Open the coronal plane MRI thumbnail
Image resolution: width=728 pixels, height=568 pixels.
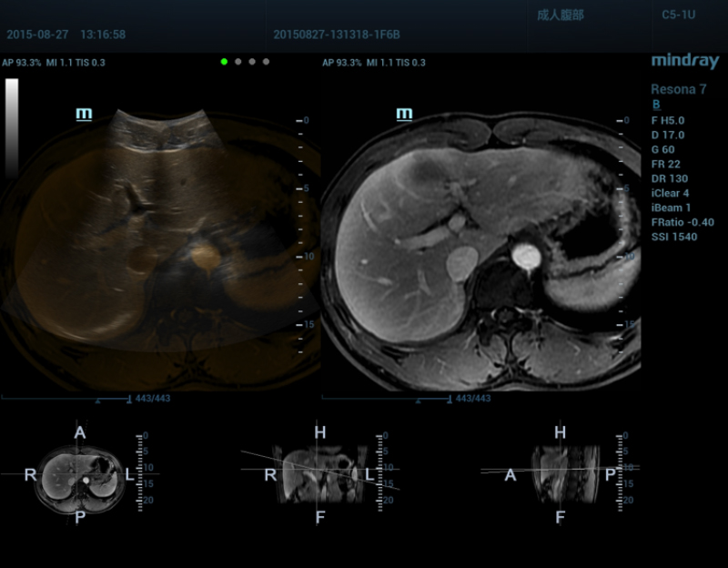[x=320, y=474]
